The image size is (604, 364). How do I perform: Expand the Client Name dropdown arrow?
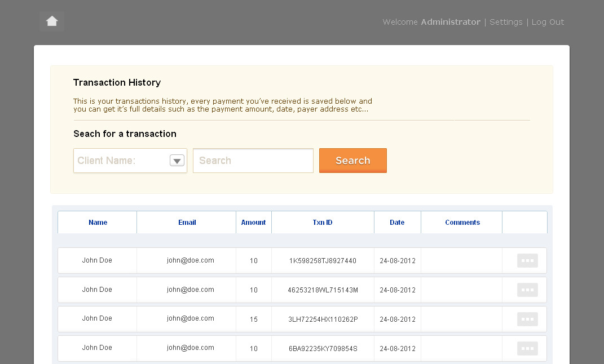click(177, 161)
